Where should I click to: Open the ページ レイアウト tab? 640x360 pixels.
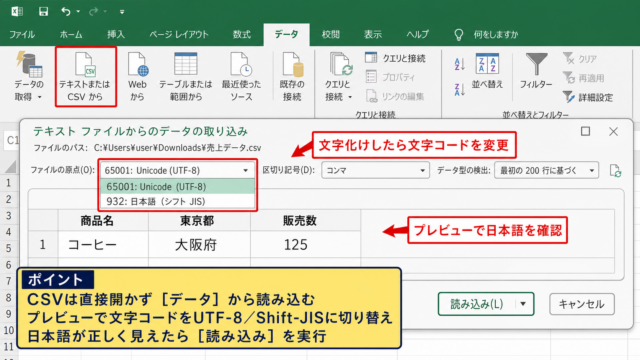(179, 35)
